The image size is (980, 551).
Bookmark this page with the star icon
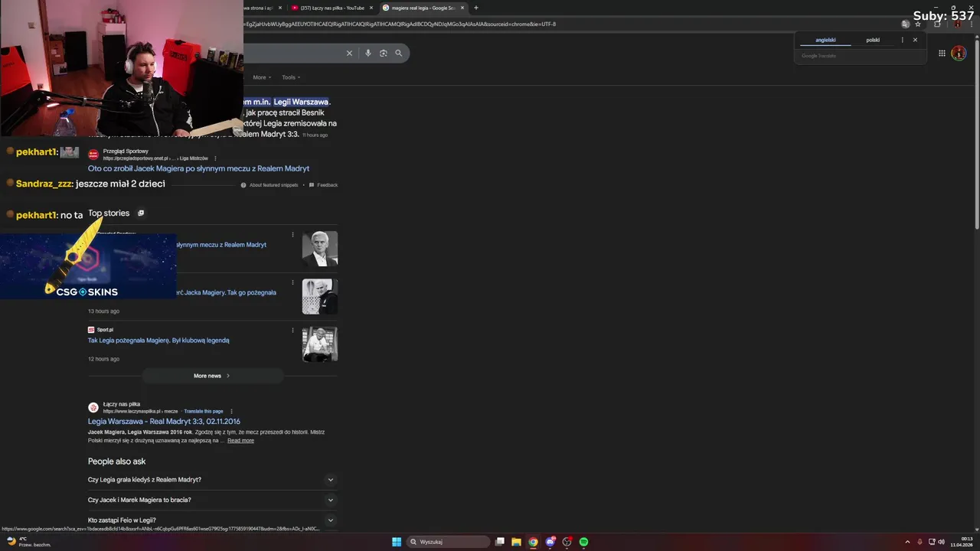918,24
